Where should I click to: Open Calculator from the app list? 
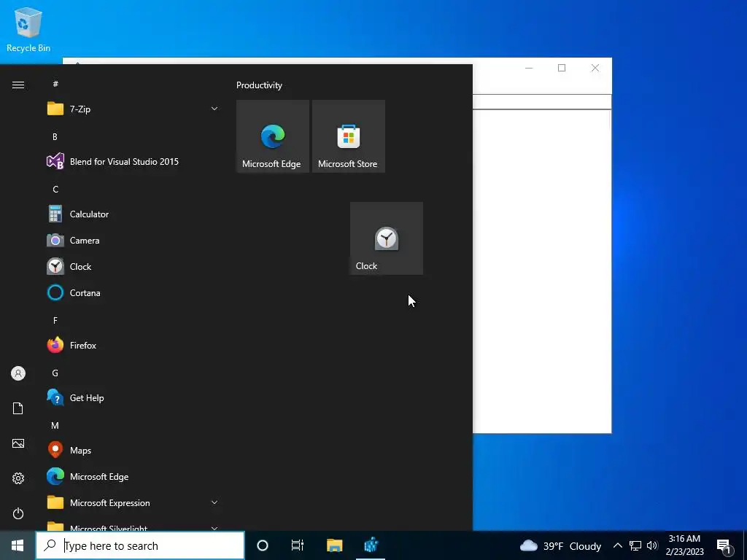pos(132,214)
